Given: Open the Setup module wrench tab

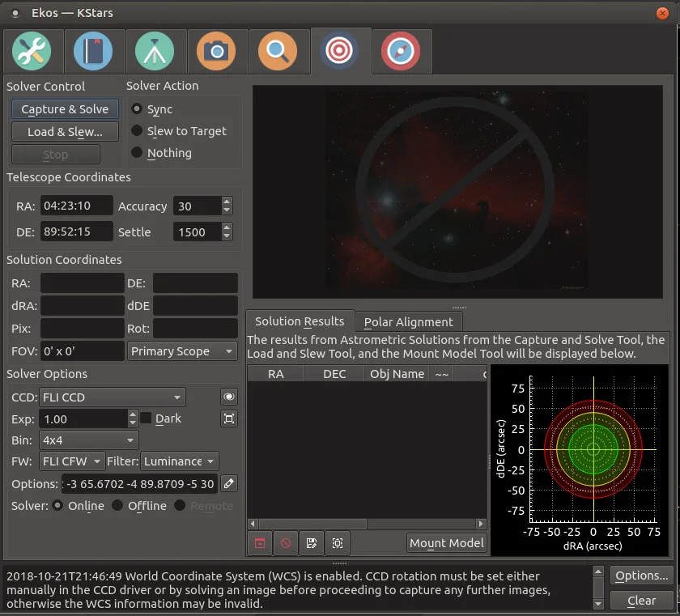Looking at the screenshot, I should coord(32,51).
